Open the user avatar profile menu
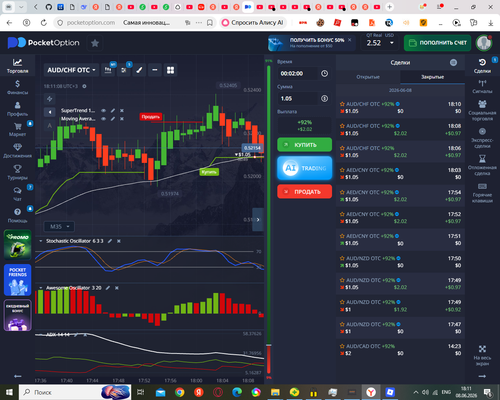 [x=483, y=43]
